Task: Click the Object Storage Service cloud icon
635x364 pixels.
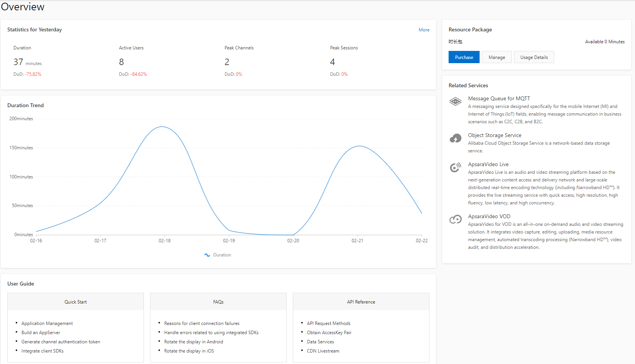Action: pos(455,138)
